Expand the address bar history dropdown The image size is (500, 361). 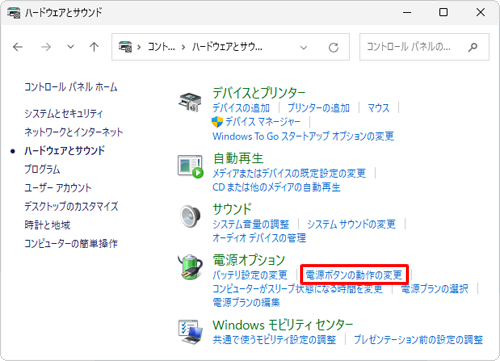303,48
